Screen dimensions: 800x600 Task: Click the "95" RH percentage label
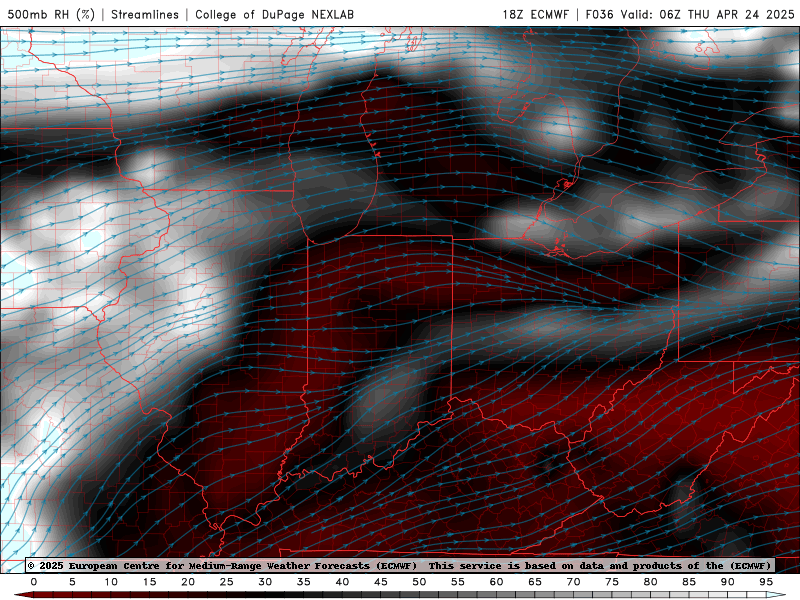point(766,582)
